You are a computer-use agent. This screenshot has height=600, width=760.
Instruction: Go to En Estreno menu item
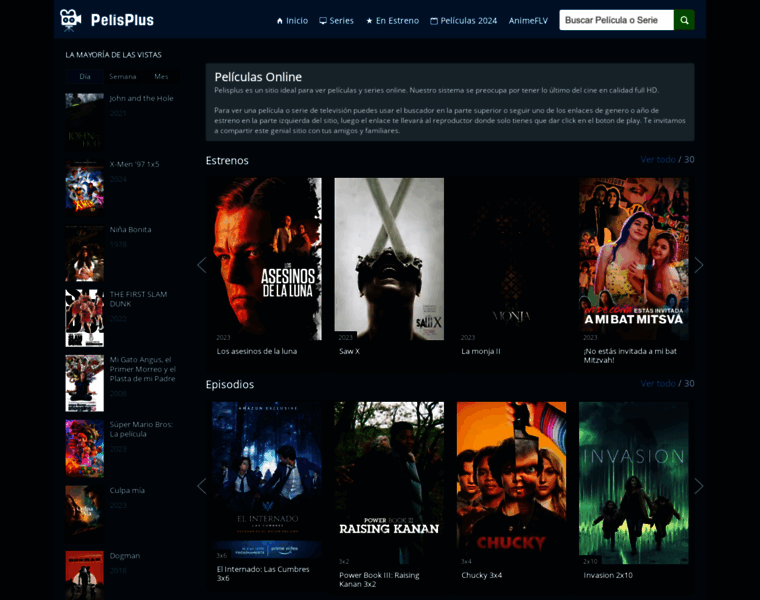(x=393, y=20)
